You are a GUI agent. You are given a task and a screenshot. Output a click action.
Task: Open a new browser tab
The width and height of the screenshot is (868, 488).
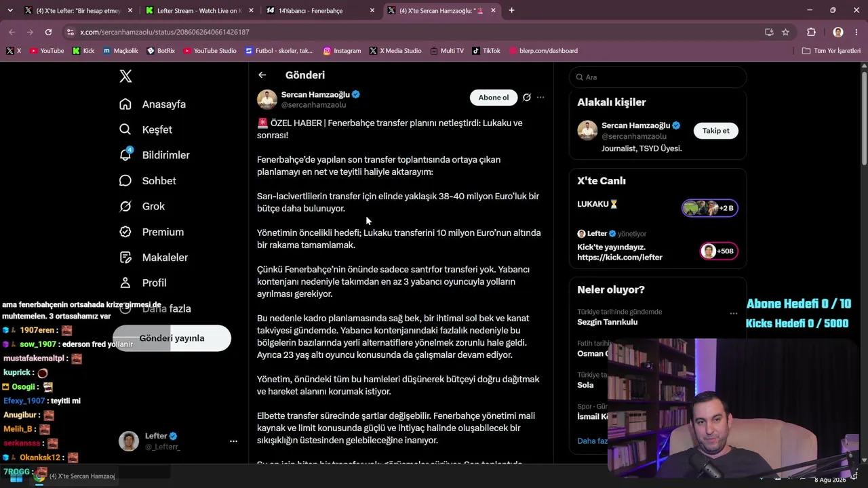click(x=511, y=10)
